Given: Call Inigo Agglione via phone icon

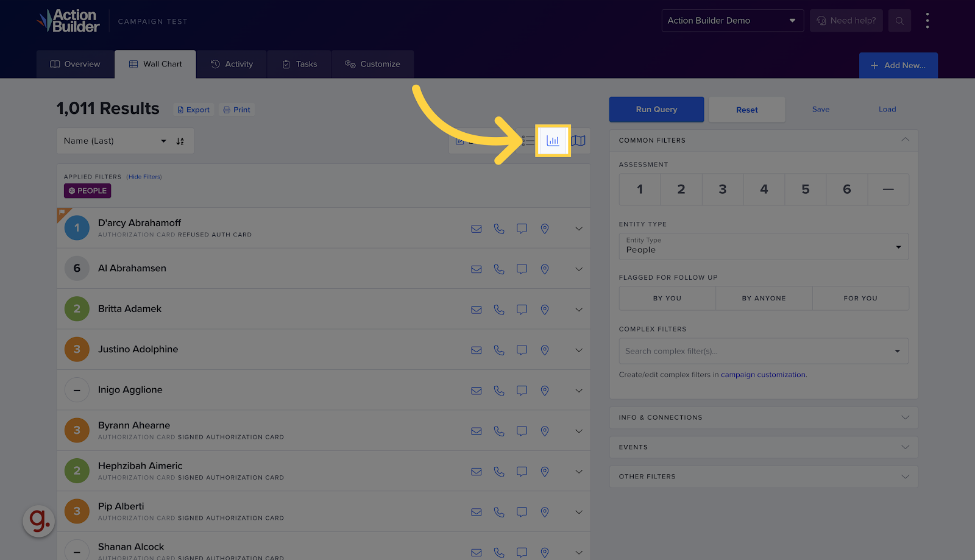Looking at the screenshot, I should pyautogui.click(x=499, y=391).
